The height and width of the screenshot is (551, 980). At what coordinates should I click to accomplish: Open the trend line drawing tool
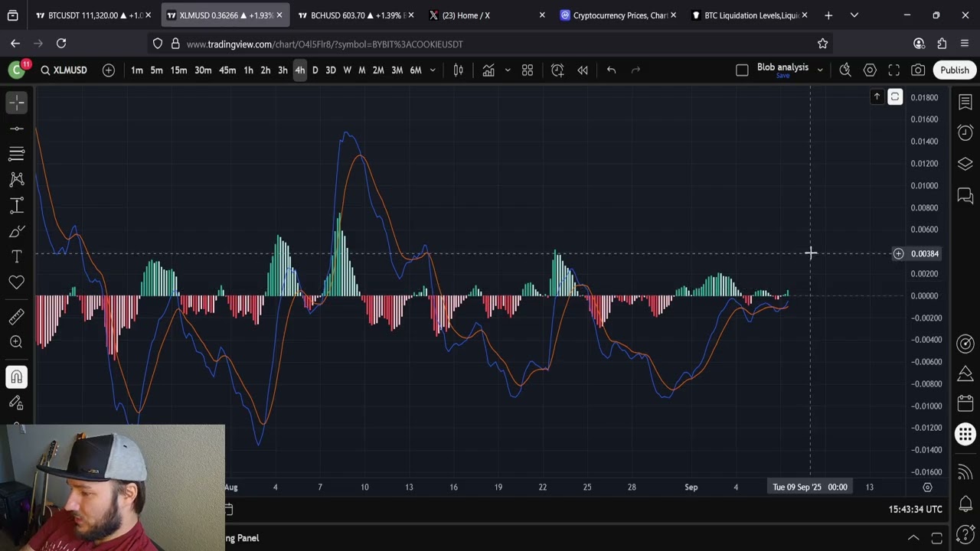17,128
